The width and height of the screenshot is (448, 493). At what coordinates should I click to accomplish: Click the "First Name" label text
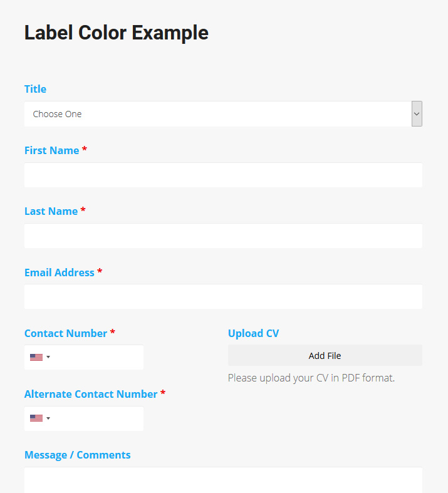51,150
